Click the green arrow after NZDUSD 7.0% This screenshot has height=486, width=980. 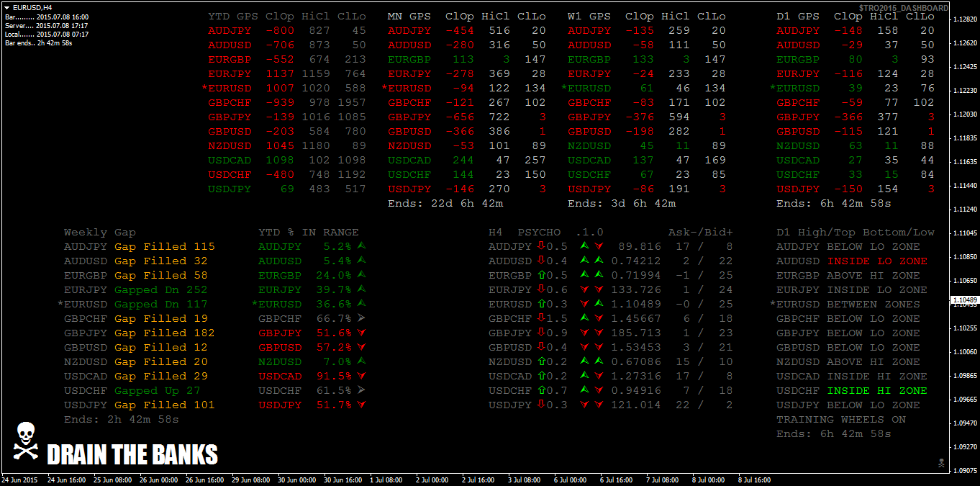(x=361, y=361)
